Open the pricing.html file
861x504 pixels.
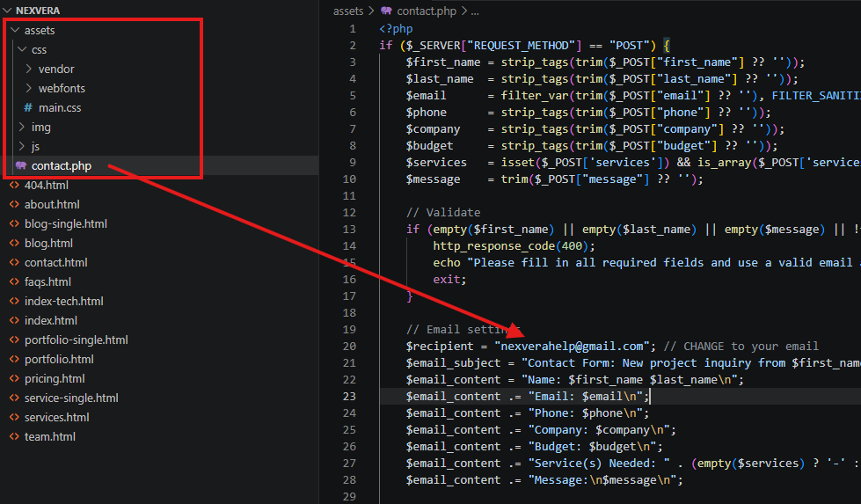click(55, 379)
